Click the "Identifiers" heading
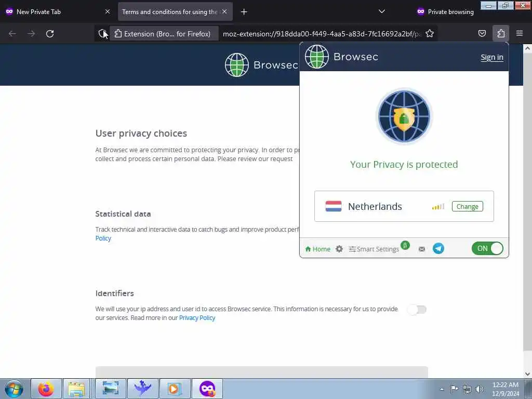The width and height of the screenshot is (532, 399). pyautogui.click(x=115, y=293)
